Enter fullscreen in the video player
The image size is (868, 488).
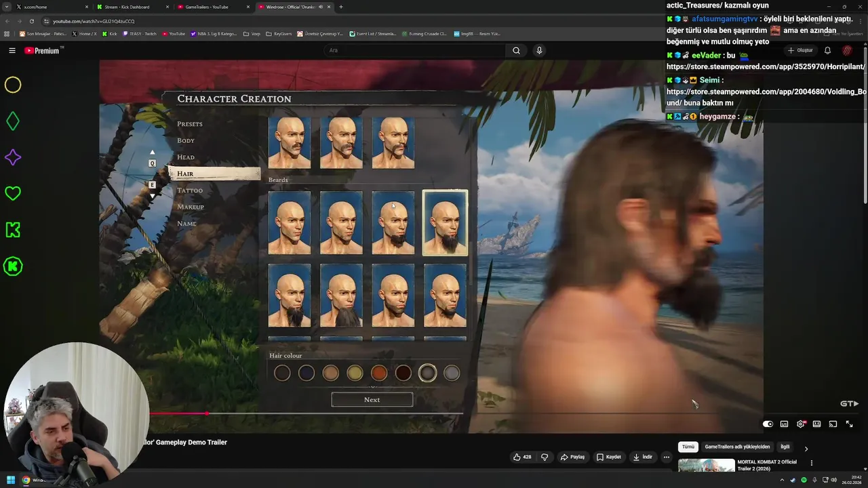pyautogui.click(x=849, y=424)
